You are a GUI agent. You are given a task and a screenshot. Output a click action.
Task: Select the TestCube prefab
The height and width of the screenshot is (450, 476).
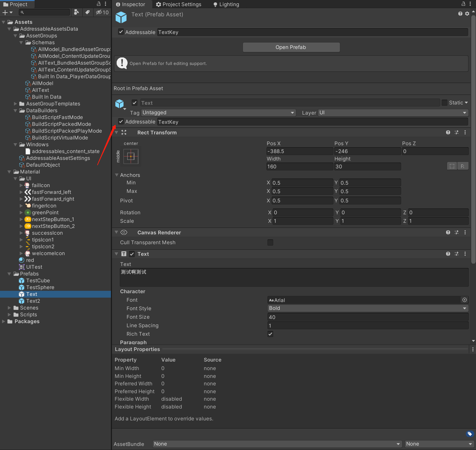38,281
